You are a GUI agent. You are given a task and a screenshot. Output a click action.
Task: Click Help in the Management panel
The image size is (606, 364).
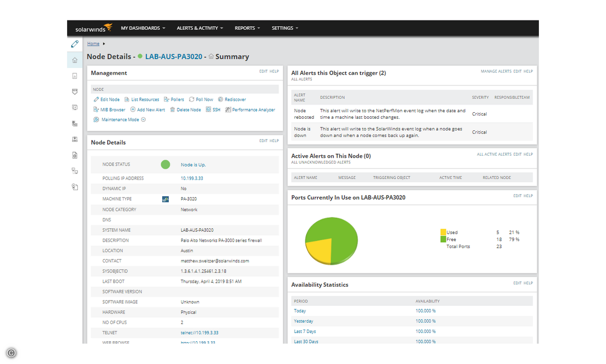tap(274, 71)
